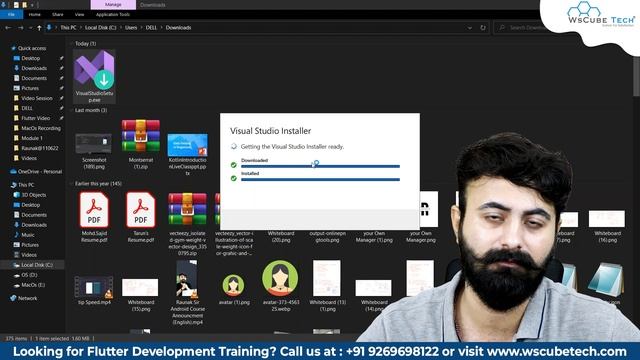Click '375 items' in status bar
Viewport: 640px width, 360px height.
coord(16,338)
